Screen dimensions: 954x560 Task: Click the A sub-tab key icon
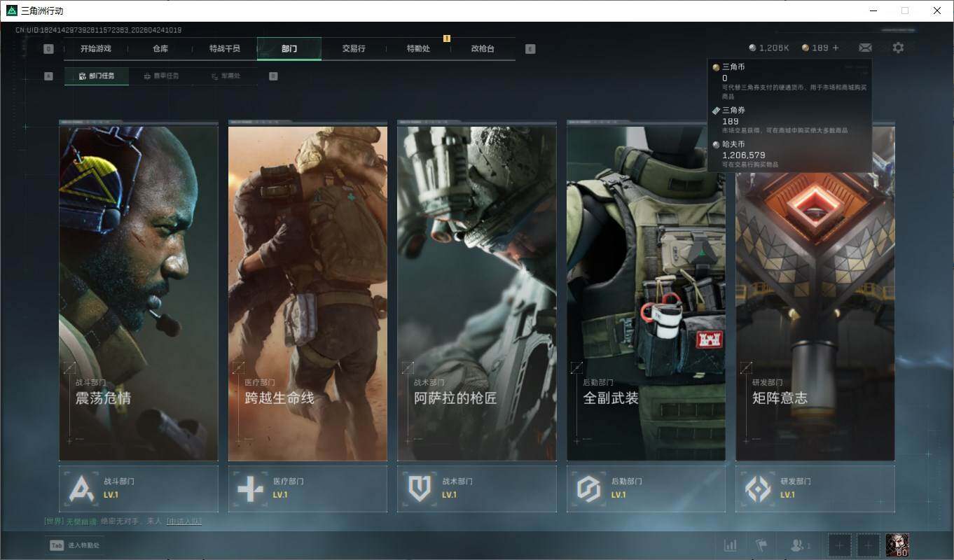click(48, 76)
